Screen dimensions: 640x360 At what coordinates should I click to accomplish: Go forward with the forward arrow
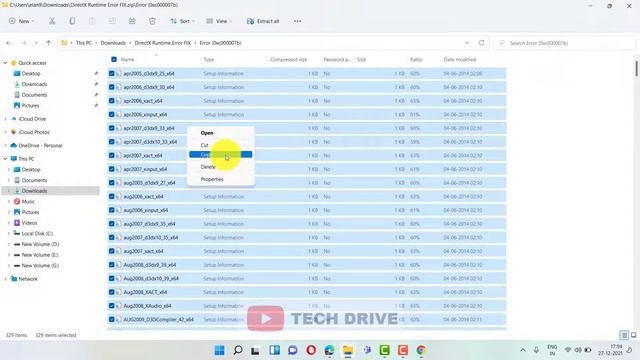24,43
